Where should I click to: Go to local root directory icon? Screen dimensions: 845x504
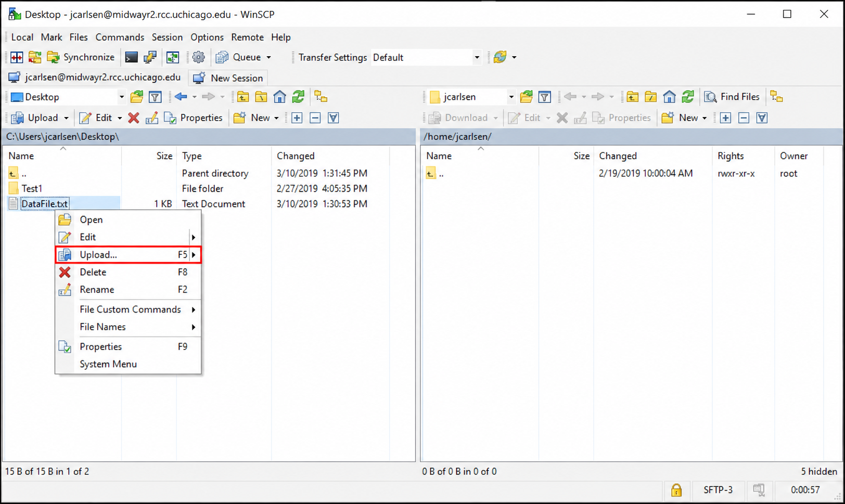tap(261, 97)
